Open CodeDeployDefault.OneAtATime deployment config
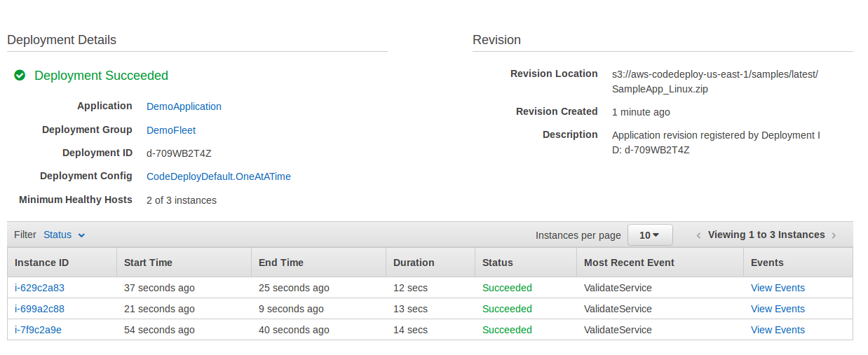Image resolution: width=868 pixels, height=355 pixels. [x=219, y=176]
